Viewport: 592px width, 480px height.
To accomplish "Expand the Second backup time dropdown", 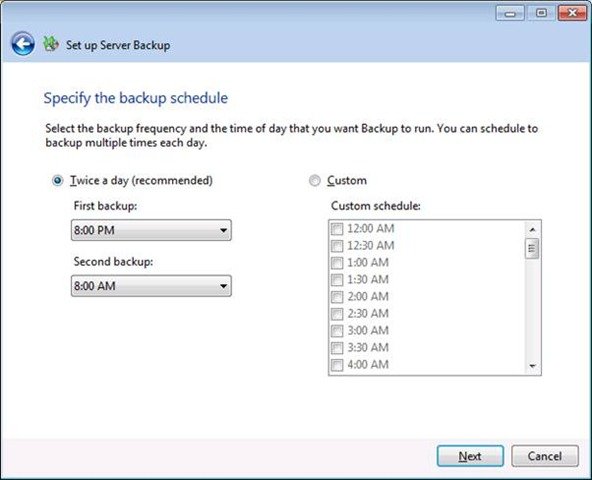I will (223, 286).
